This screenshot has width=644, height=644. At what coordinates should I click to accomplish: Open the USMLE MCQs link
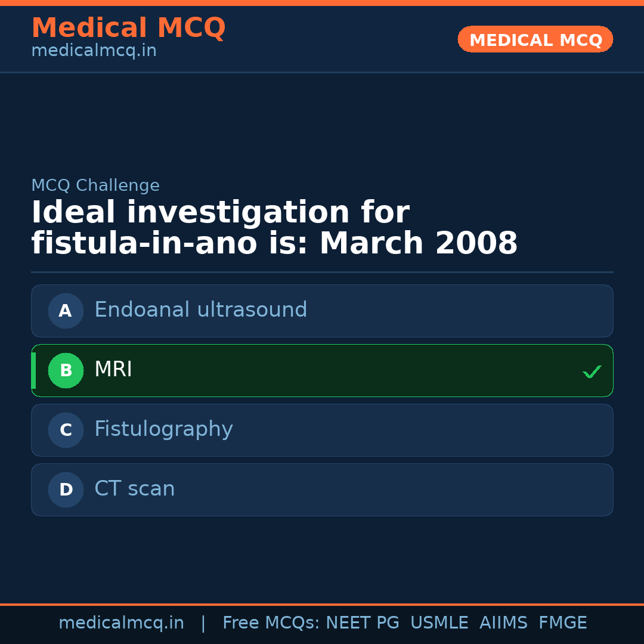pyautogui.click(x=439, y=622)
